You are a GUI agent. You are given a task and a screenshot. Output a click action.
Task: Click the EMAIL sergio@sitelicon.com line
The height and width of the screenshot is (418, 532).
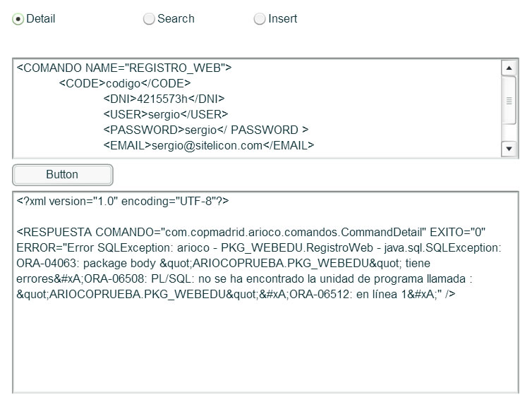coord(209,145)
